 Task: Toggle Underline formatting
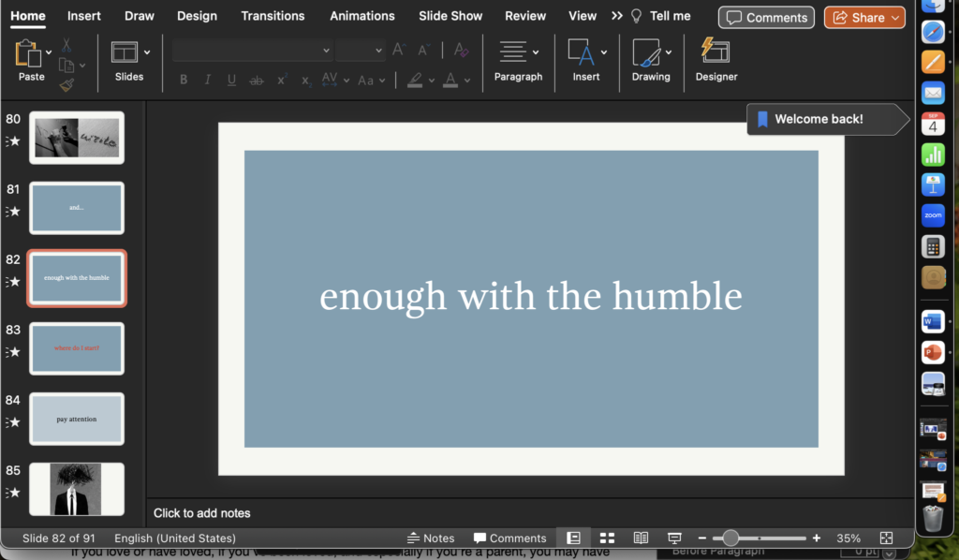(231, 81)
